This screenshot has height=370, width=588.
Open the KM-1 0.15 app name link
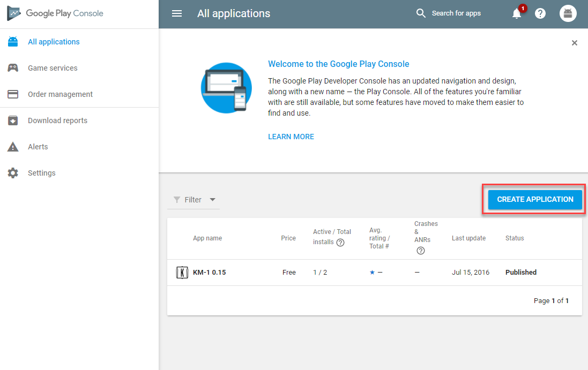pos(209,272)
